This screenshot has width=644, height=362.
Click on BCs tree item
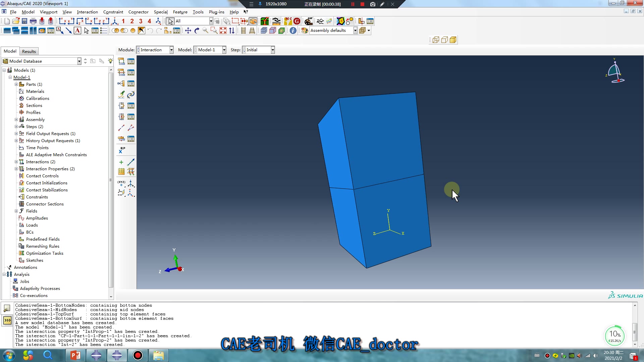click(30, 232)
